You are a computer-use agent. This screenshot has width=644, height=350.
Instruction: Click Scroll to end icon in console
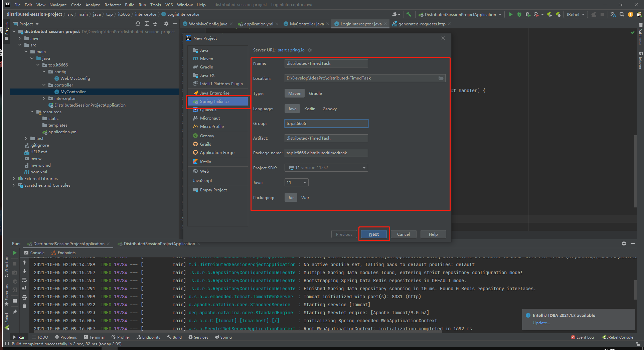tap(24, 288)
